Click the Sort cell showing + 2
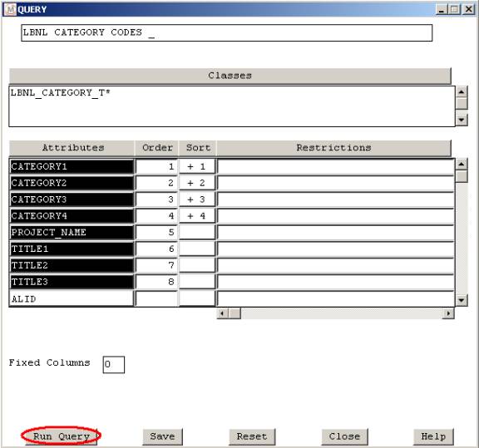479x448 pixels. tap(197, 183)
